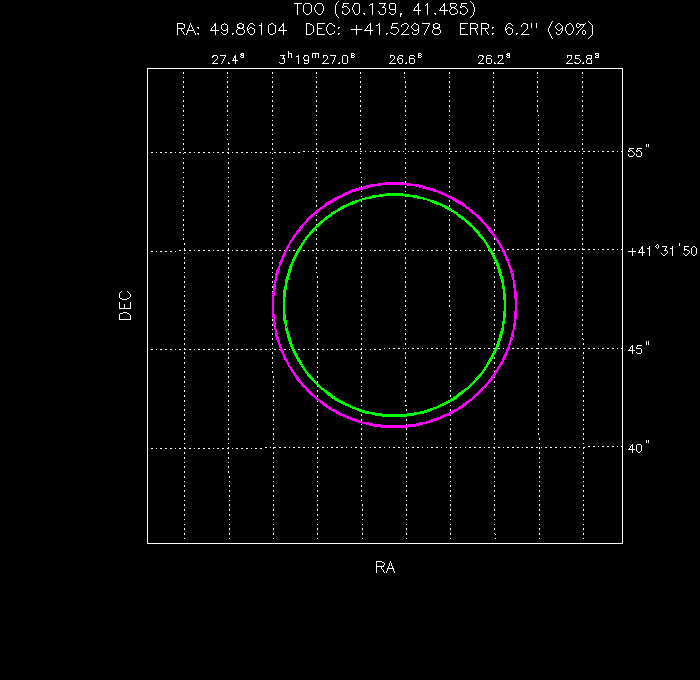Click the 3h19m27.0s RA tick label
This screenshot has height=680, width=700.
(317, 59)
